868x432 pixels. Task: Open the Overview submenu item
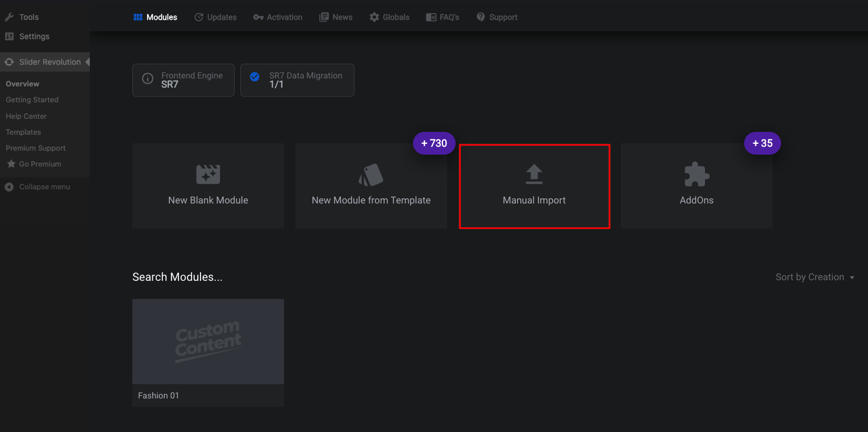pos(23,84)
